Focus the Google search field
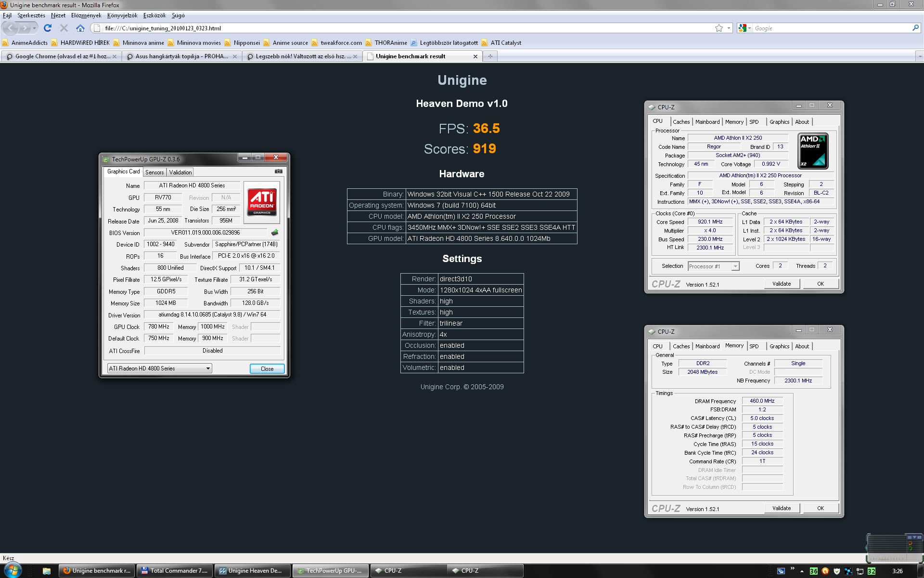 pyautogui.click(x=831, y=28)
